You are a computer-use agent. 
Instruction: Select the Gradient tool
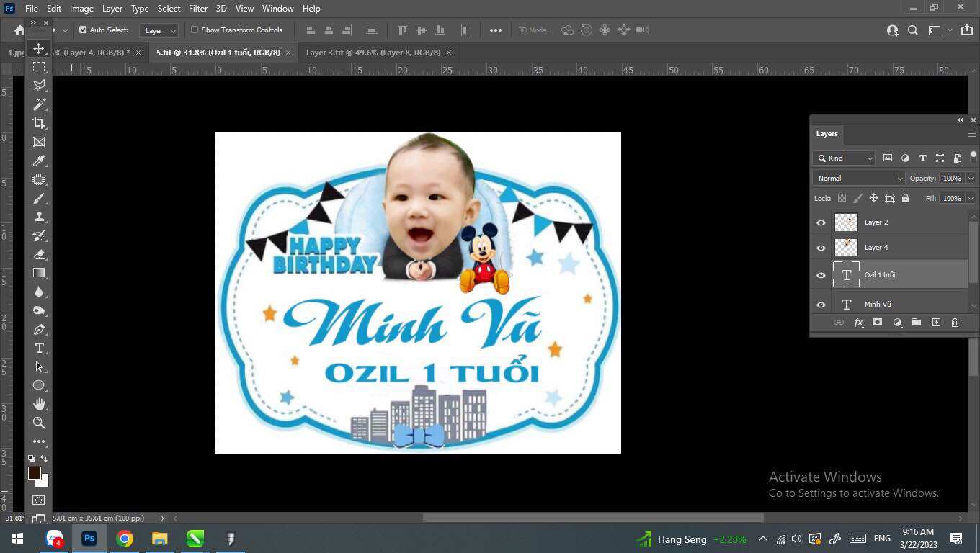[39, 273]
